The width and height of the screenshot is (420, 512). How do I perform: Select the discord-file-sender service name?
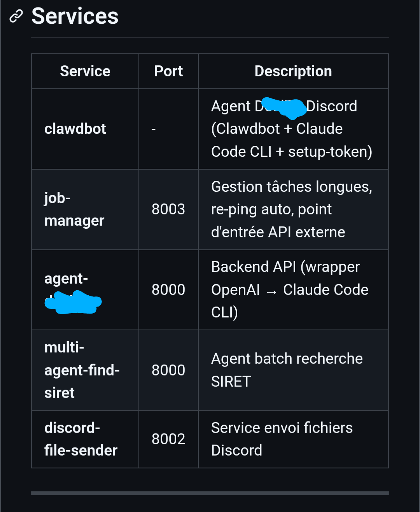[x=80, y=439]
